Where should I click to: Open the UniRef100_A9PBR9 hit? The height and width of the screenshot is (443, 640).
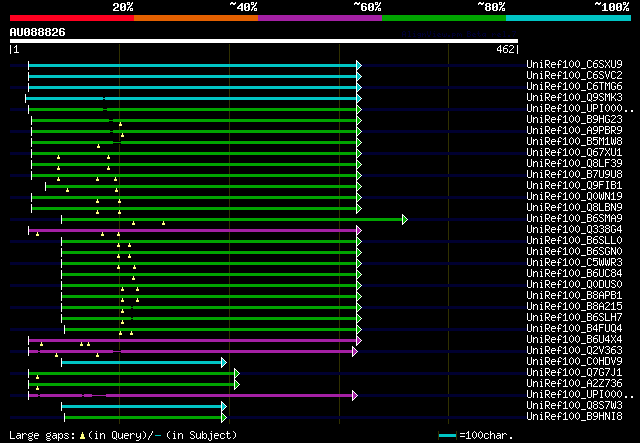(574, 131)
